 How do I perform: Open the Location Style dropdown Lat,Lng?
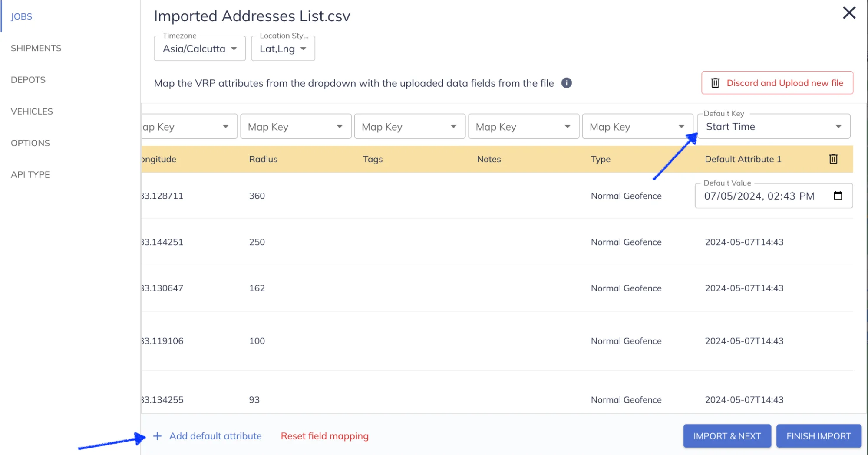(283, 49)
